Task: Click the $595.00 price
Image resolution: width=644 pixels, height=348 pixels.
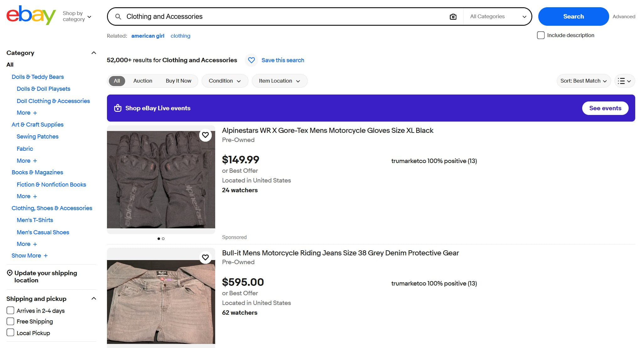Action: [243, 282]
